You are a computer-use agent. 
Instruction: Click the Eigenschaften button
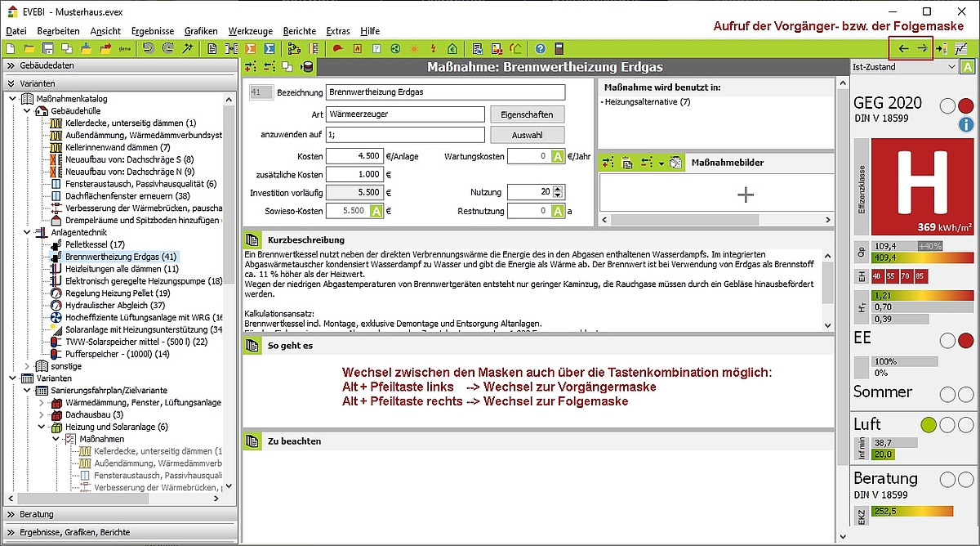point(527,114)
